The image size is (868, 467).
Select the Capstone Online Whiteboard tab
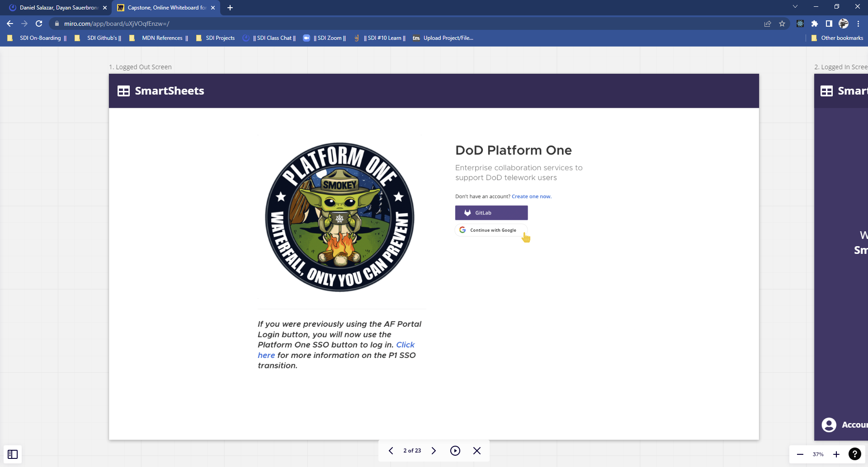[166, 8]
